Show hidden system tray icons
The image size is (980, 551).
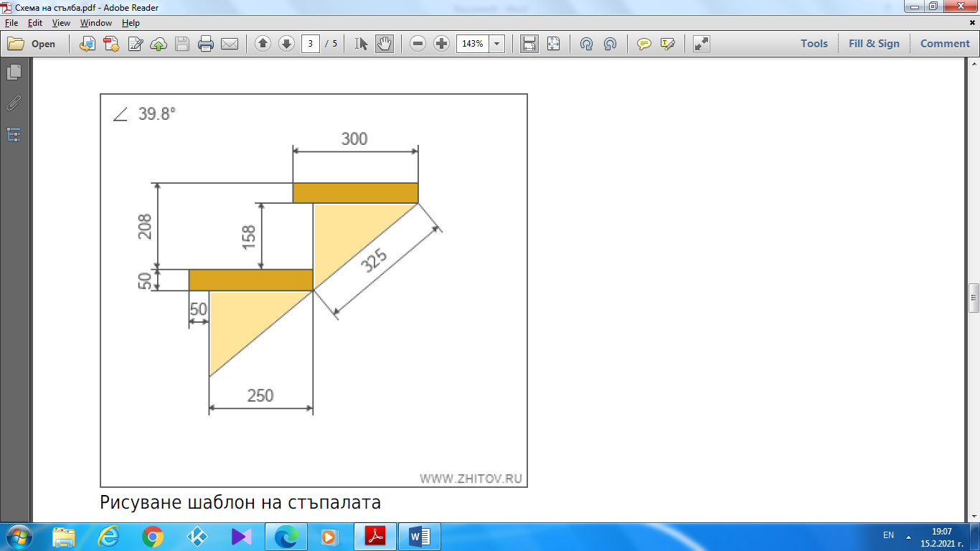pyautogui.click(x=909, y=536)
